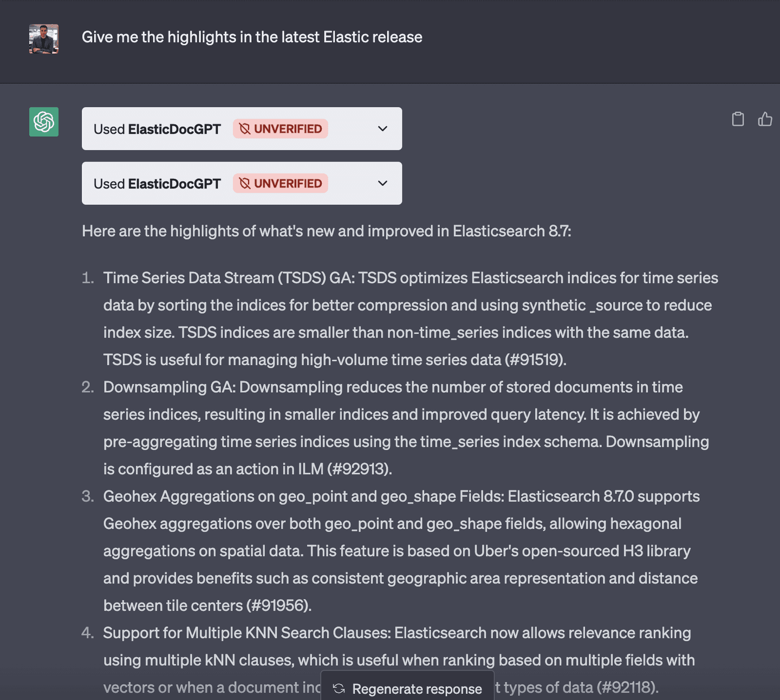Click the clipboard copy icon for the response
This screenshot has width=780, height=700.
(738, 119)
